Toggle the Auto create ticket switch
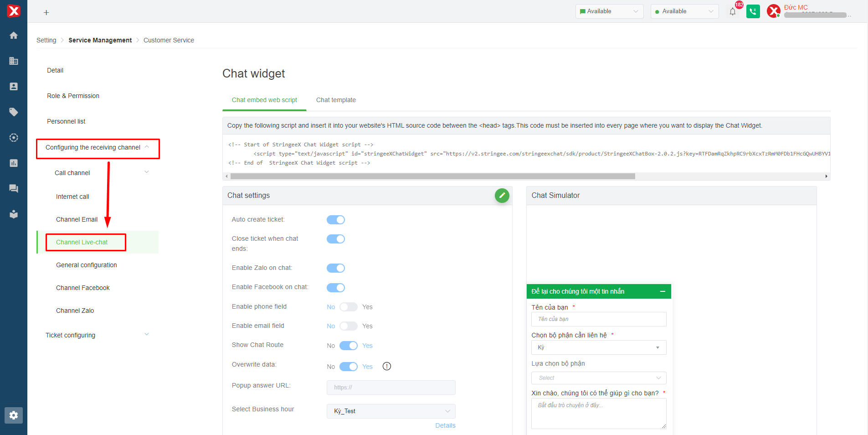 tap(336, 220)
